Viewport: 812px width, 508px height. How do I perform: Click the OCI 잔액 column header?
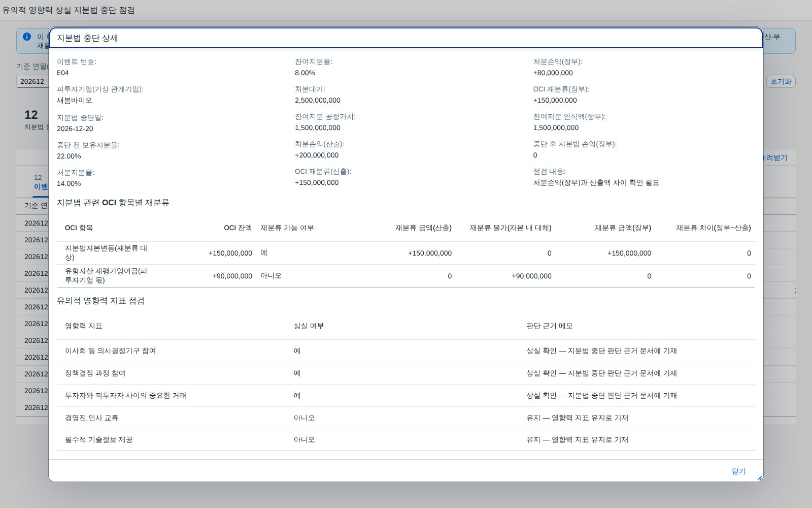[x=238, y=228]
